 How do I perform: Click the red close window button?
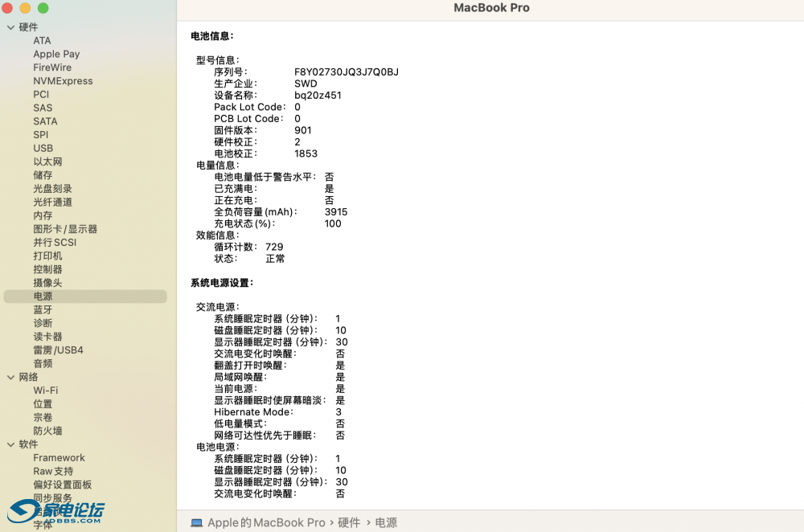(x=6, y=8)
